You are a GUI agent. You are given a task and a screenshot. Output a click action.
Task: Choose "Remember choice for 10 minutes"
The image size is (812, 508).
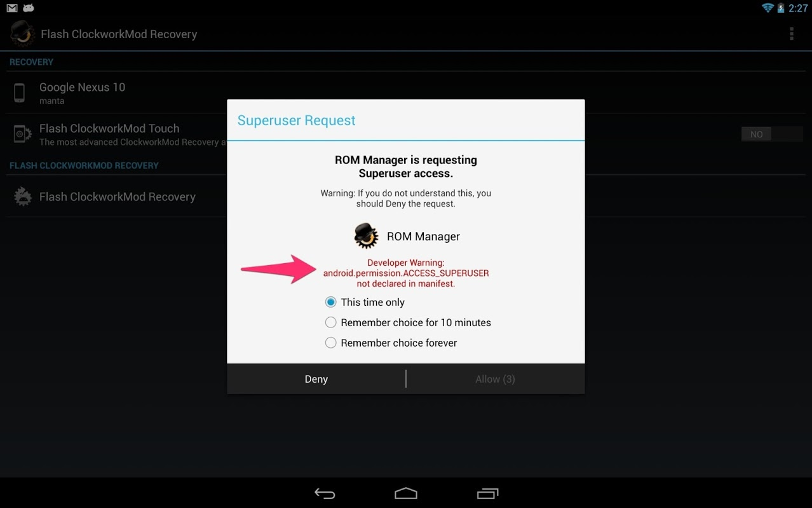tap(408, 322)
